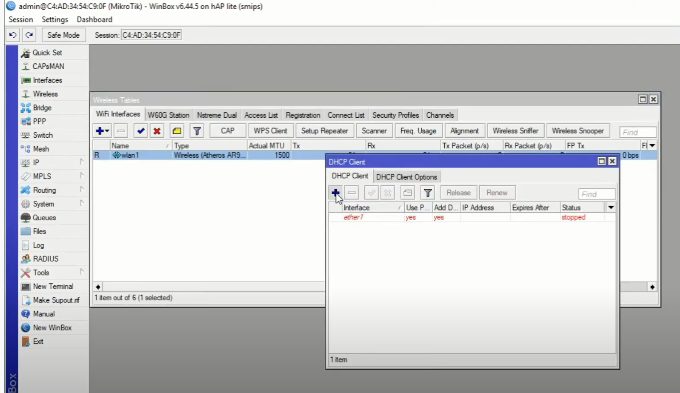Open New Terminal
Screen dimensions: 680x393
click(52, 286)
